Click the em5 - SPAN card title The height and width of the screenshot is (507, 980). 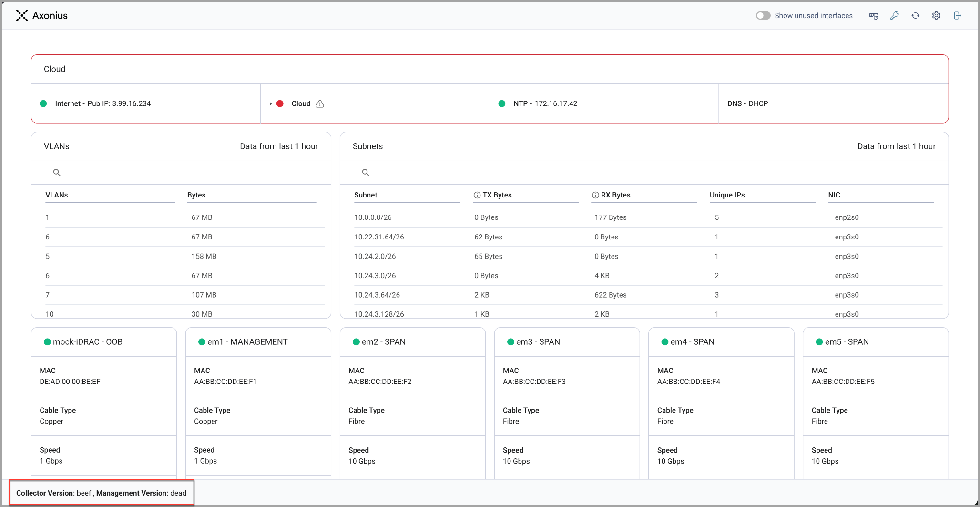[847, 342]
